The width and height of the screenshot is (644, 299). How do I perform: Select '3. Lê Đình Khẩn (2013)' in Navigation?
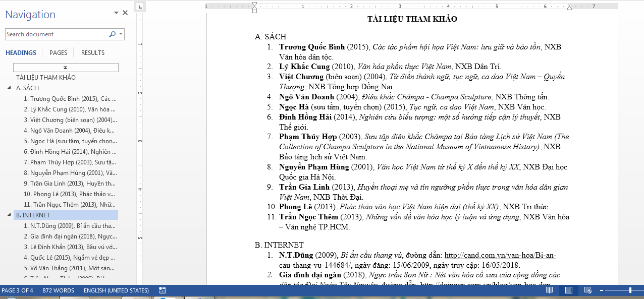pyautogui.click(x=70, y=247)
